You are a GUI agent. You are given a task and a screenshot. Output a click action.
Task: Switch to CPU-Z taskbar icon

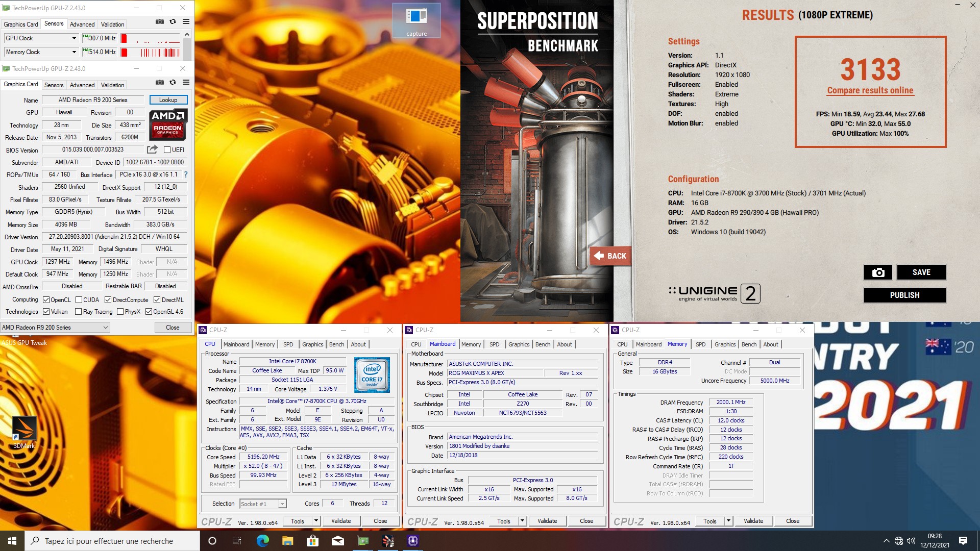pyautogui.click(x=413, y=541)
